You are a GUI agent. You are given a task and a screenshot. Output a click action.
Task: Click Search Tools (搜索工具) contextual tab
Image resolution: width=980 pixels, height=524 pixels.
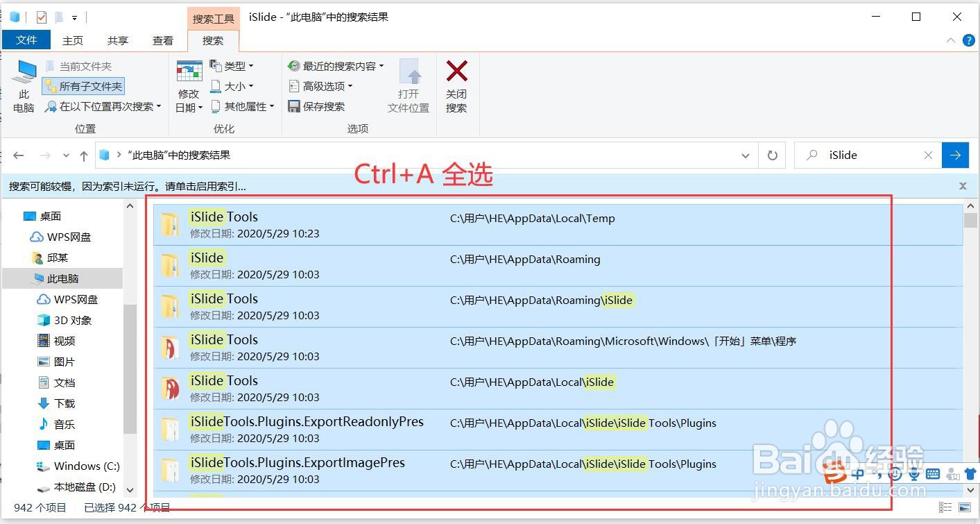click(213, 19)
